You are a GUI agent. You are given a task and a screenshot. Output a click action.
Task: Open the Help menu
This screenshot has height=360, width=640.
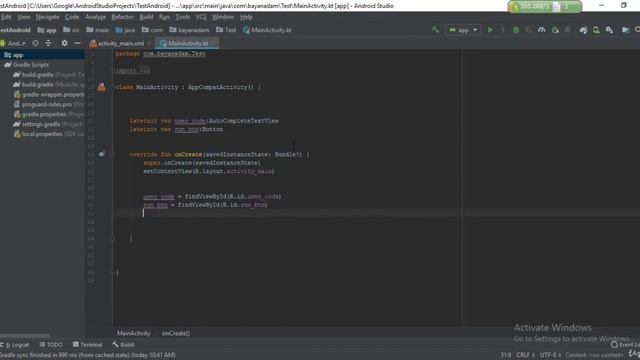246,17
